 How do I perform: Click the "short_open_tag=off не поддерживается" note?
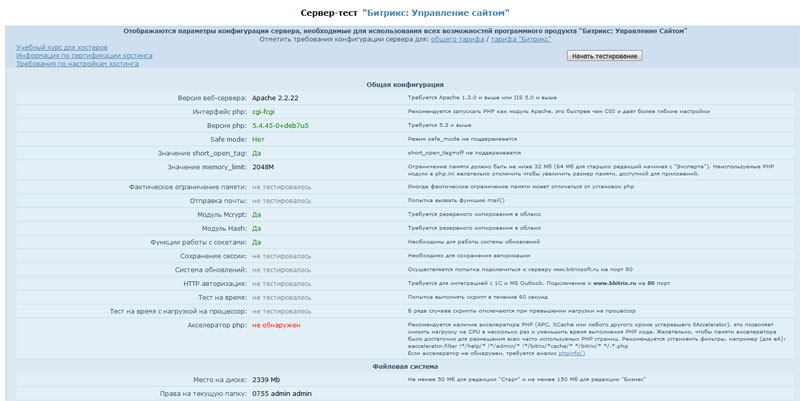[x=464, y=153]
